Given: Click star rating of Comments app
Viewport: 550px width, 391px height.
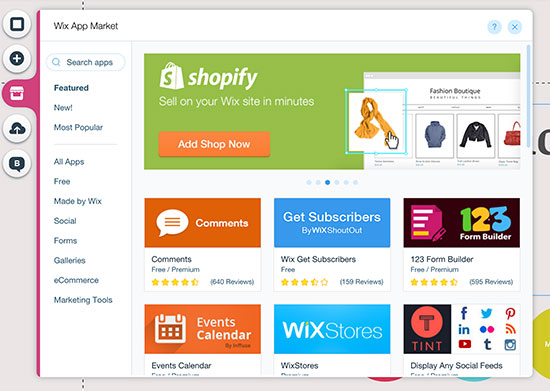Looking at the screenshot, I should [175, 282].
